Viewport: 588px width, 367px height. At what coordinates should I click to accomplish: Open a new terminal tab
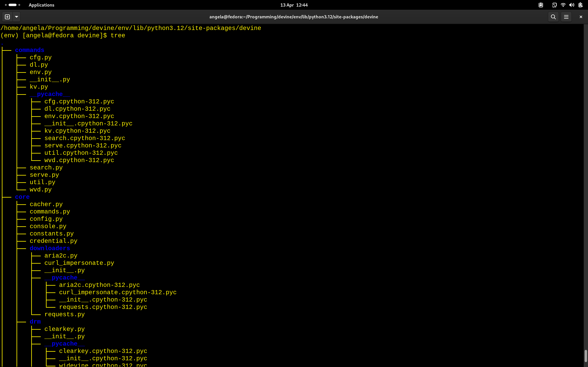coord(7,17)
